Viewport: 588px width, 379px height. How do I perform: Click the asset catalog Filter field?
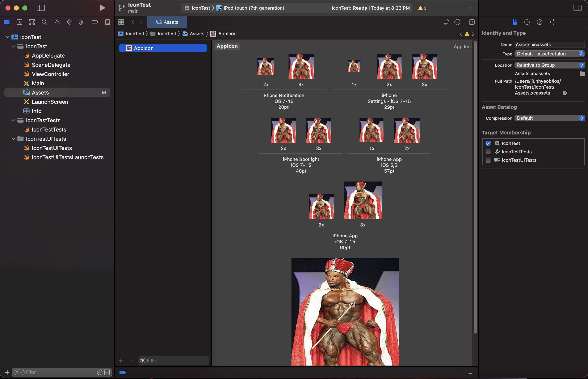176,361
